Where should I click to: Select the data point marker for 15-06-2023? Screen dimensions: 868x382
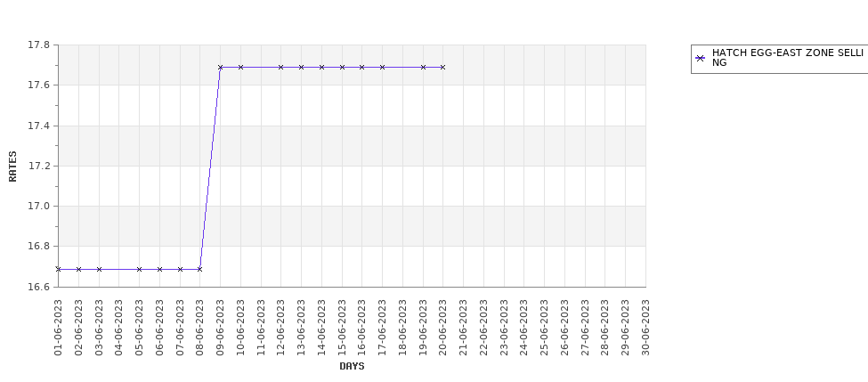click(x=342, y=68)
